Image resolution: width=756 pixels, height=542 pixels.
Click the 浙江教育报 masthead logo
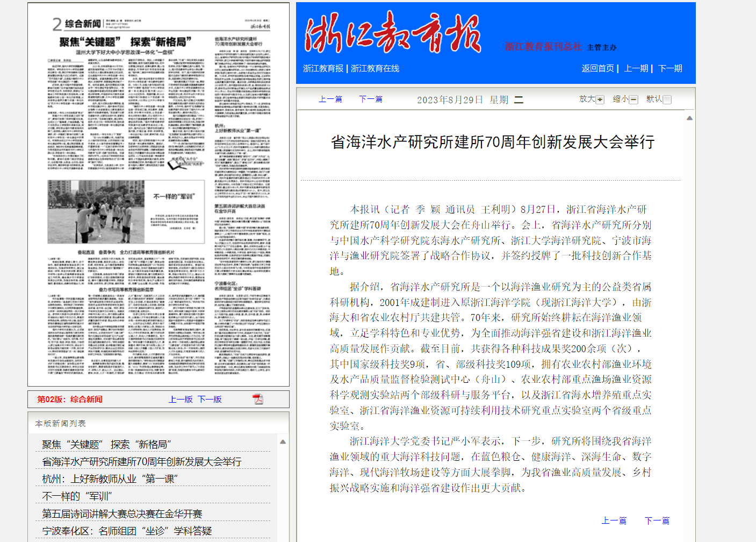[x=393, y=34]
